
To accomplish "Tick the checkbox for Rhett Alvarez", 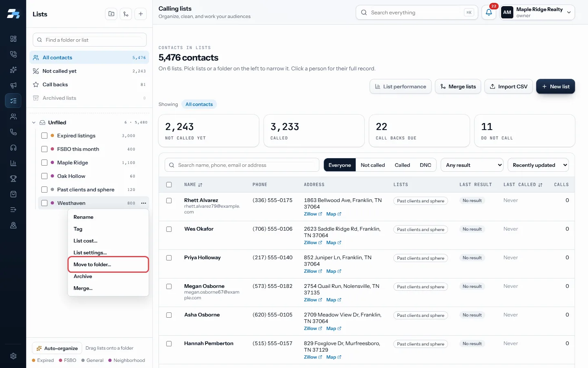I will click(x=169, y=201).
